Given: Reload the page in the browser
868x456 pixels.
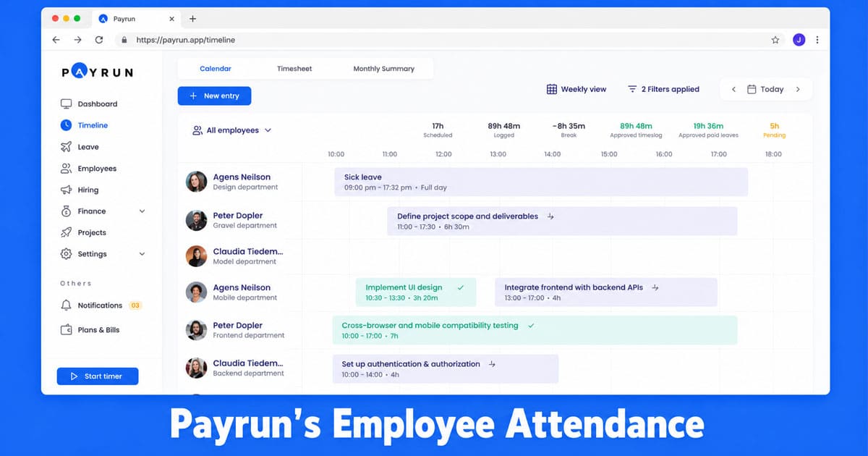Looking at the screenshot, I should point(99,40).
